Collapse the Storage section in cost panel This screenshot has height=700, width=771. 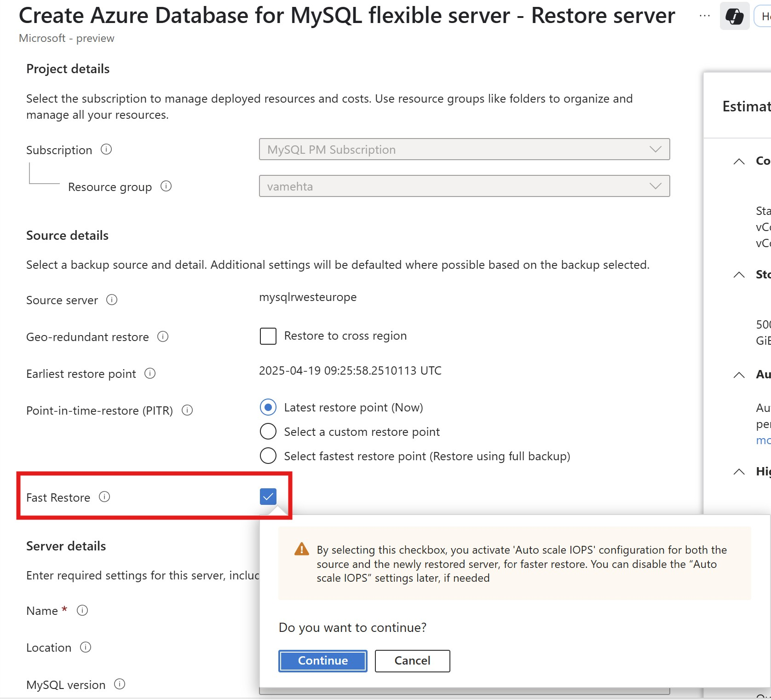coord(739,275)
